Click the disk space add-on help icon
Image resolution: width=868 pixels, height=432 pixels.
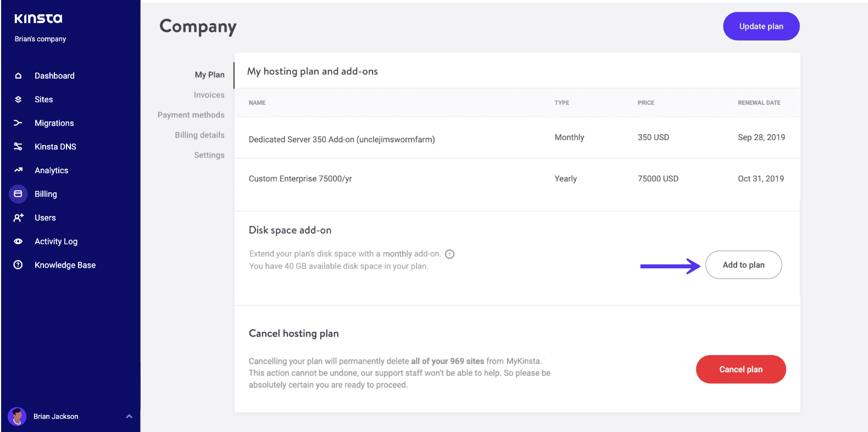coord(449,254)
